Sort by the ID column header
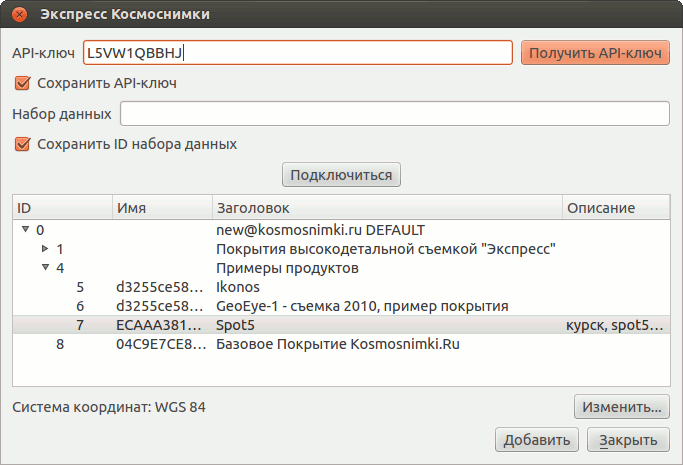 click(x=62, y=208)
